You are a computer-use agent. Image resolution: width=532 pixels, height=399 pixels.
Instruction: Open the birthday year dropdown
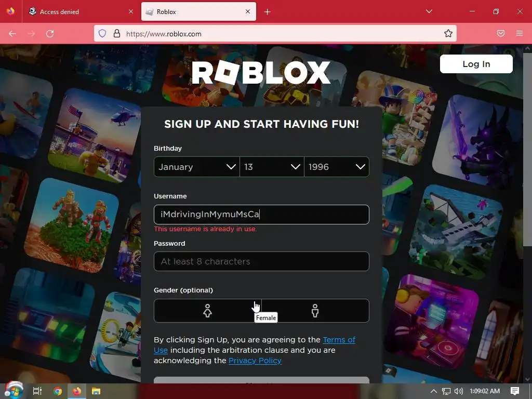point(337,167)
